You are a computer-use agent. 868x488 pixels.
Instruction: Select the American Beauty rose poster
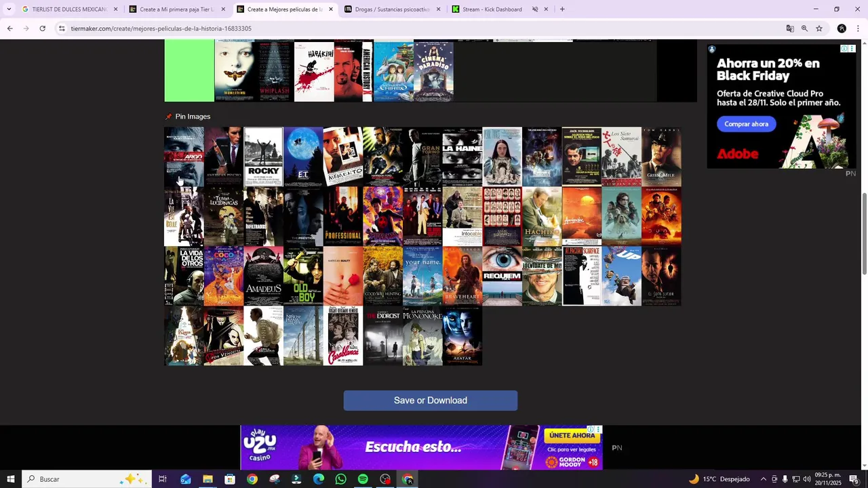(x=343, y=276)
